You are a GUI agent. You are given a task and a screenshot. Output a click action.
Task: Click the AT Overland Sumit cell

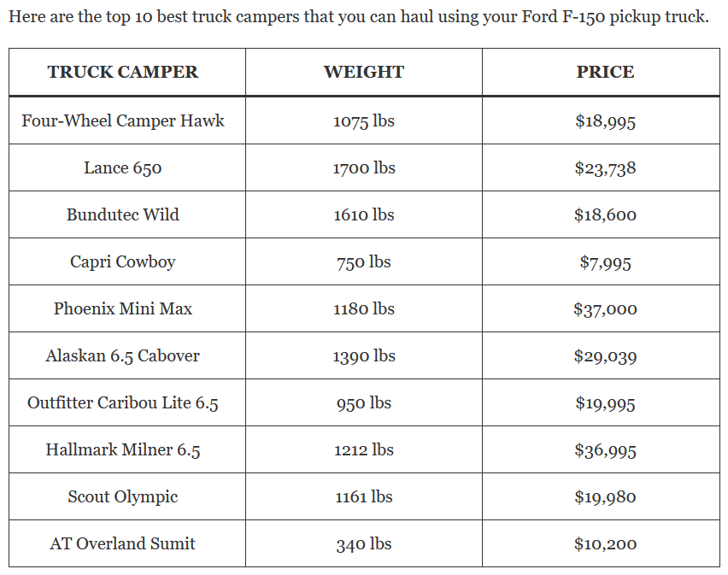click(x=123, y=544)
